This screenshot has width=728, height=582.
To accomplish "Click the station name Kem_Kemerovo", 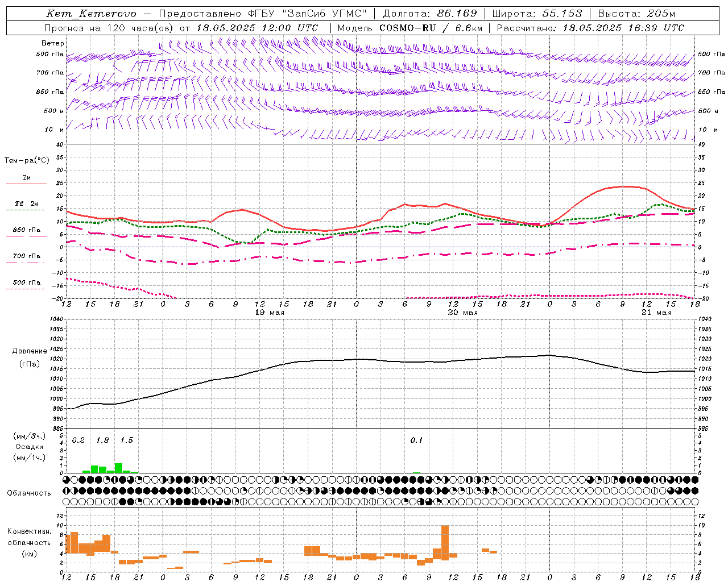I will 91,14.
